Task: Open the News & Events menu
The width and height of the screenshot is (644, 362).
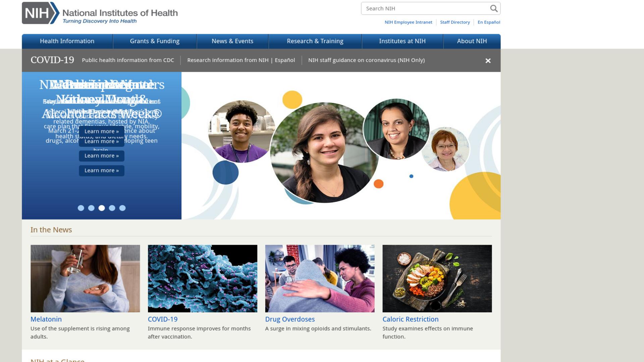Action: point(232,41)
